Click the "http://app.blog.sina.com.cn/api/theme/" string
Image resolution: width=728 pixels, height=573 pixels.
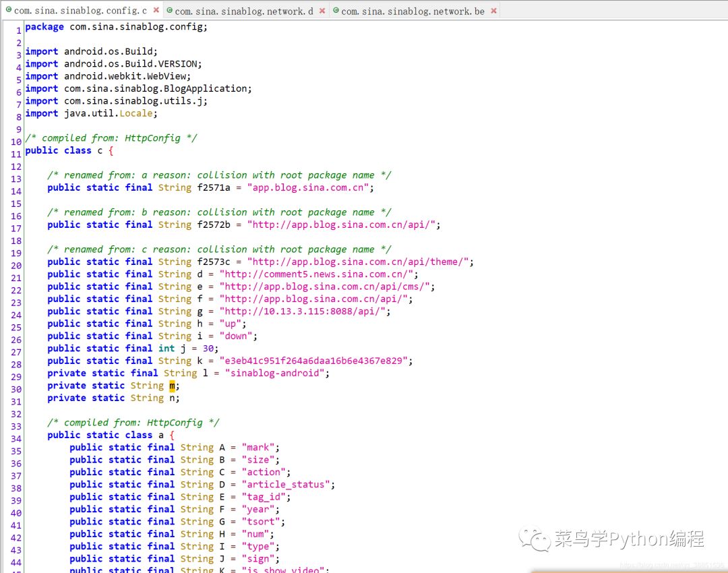click(358, 262)
